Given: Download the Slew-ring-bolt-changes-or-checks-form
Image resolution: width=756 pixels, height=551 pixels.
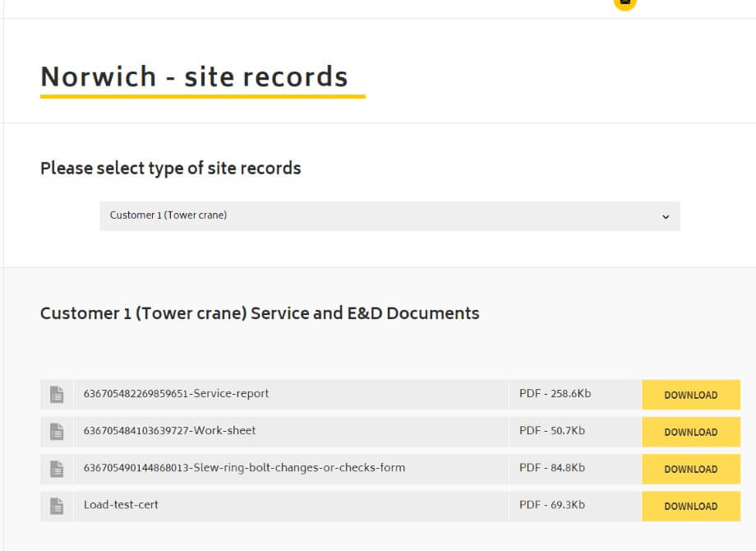Looking at the screenshot, I should pos(690,469).
